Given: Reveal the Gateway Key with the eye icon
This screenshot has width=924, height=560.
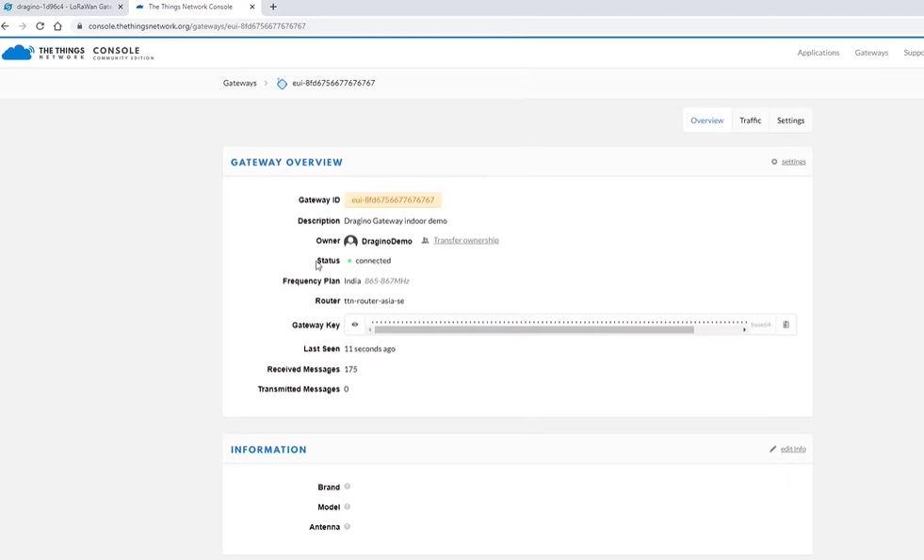Looking at the screenshot, I should pos(355,325).
